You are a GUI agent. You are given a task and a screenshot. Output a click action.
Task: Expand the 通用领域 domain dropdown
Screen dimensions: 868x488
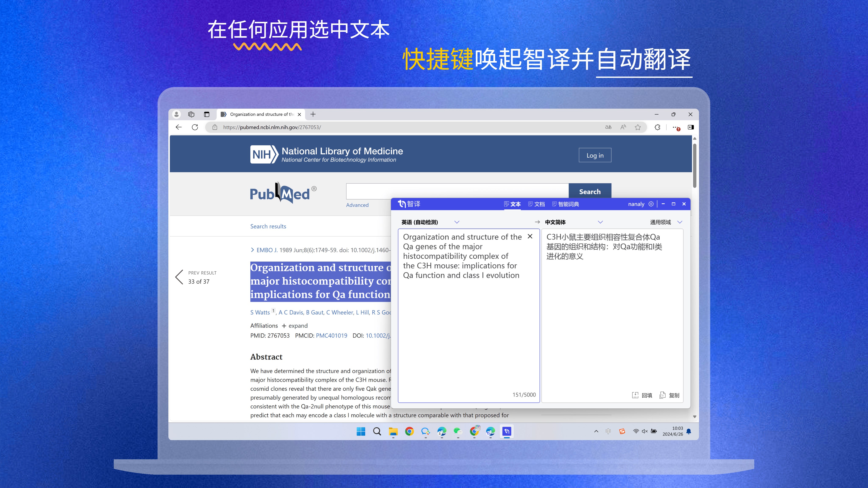pyautogui.click(x=680, y=222)
